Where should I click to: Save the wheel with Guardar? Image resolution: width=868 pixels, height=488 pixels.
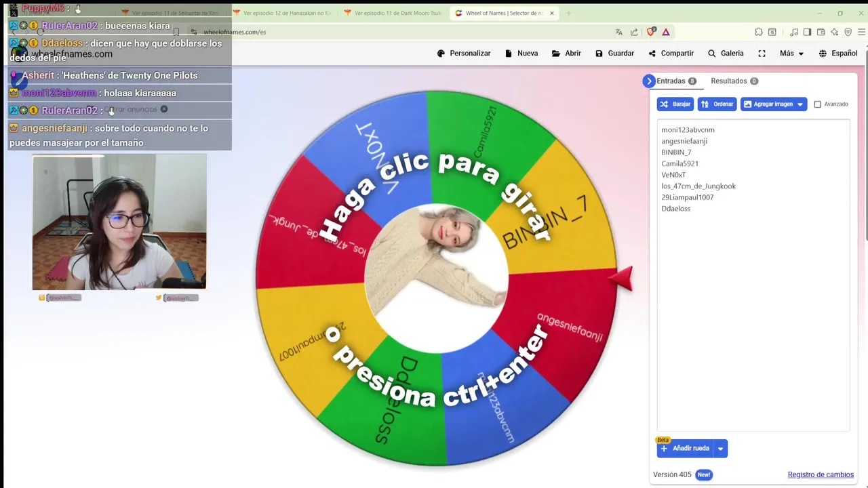614,54
